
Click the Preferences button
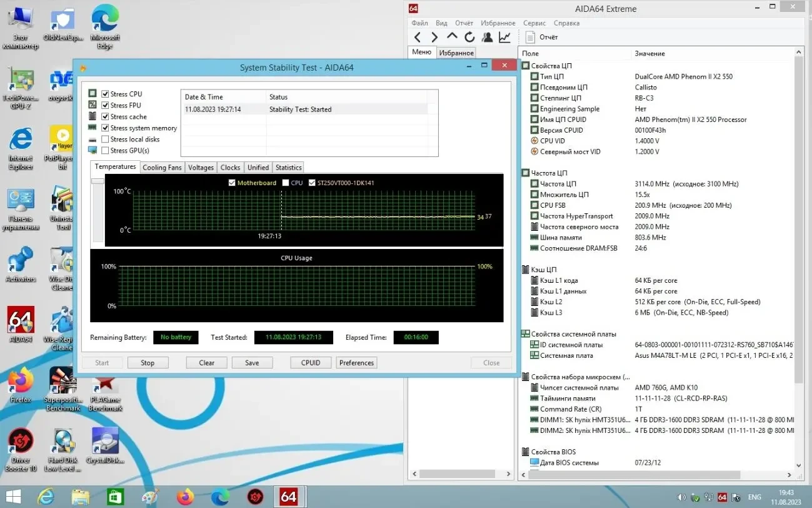[356, 363]
